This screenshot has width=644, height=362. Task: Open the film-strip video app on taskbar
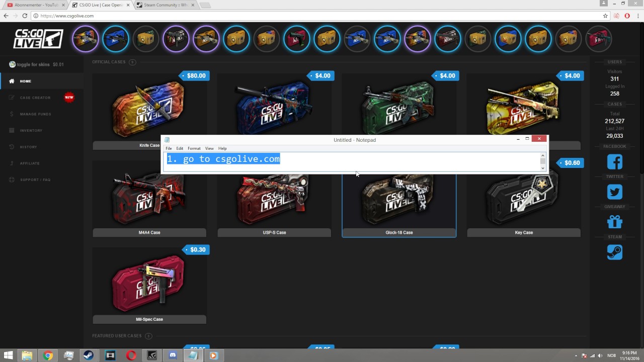pyautogui.click(x=110, y=355)
